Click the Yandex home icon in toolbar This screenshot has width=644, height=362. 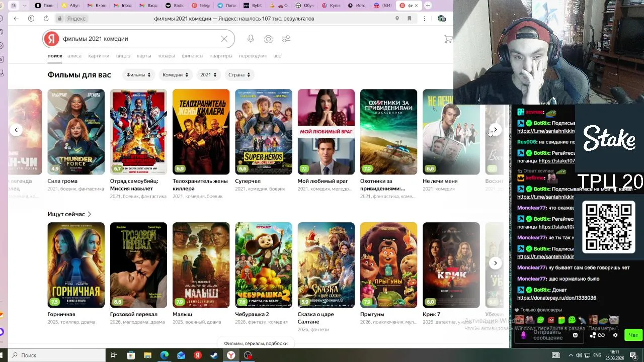(x=31, y=19)
